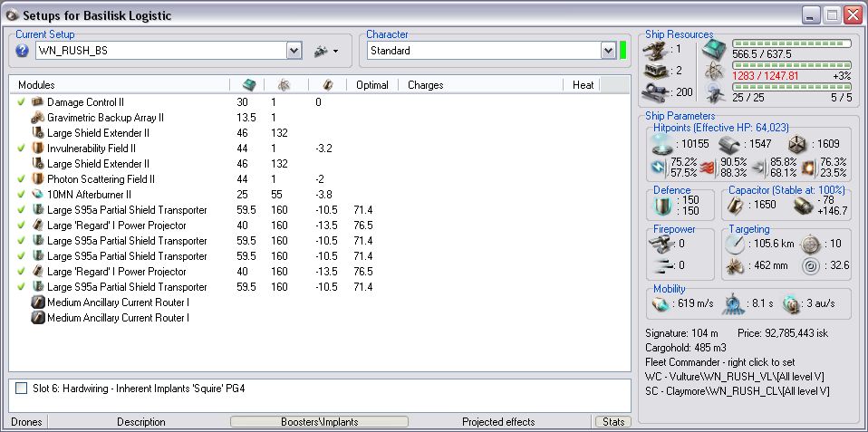Click Fleet Commander right click to set

point(720,362)
